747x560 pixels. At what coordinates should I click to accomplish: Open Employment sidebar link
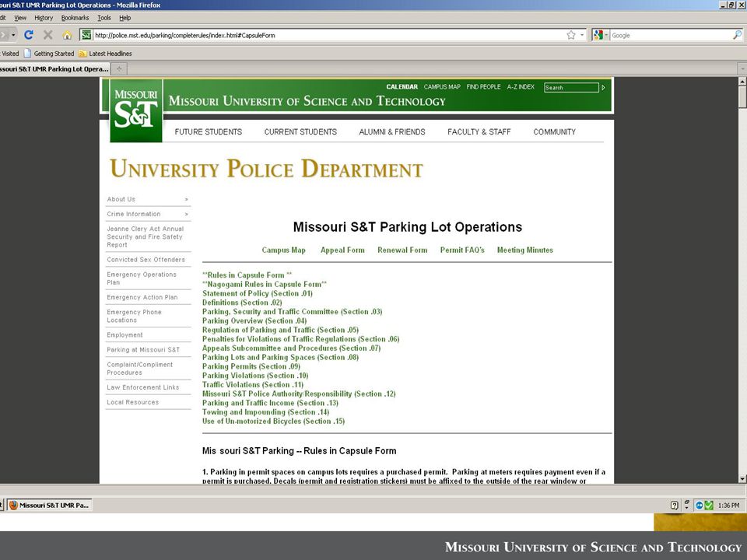click(x=124, y=334)
